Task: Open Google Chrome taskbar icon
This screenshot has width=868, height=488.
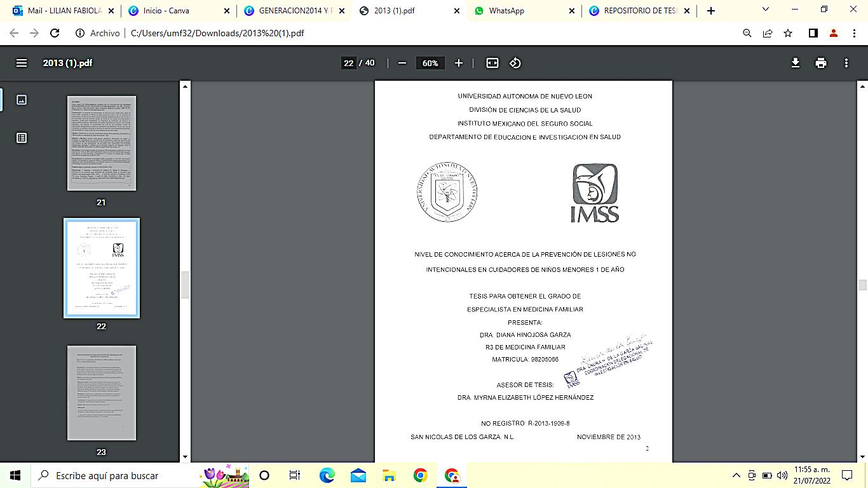Action: [420, 475]
